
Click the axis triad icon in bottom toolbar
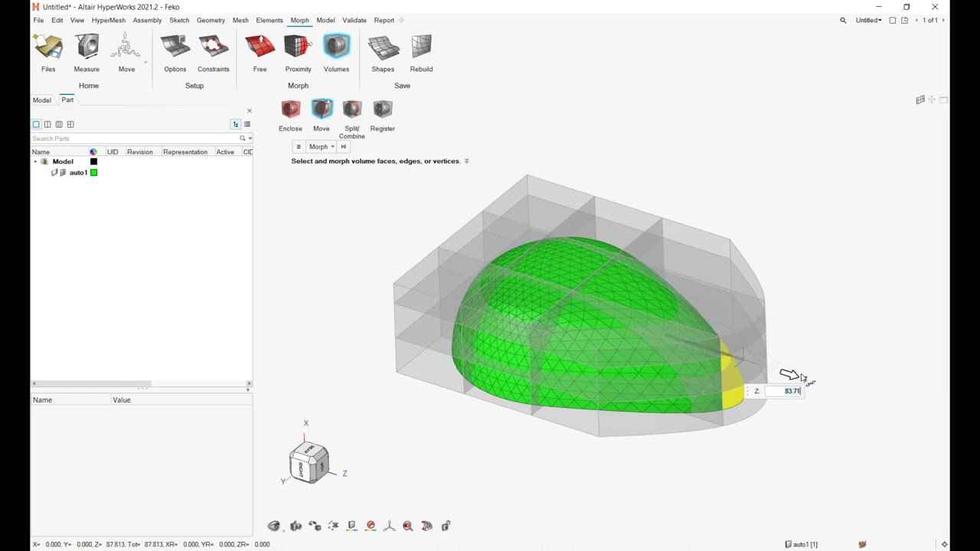point(389,526)
